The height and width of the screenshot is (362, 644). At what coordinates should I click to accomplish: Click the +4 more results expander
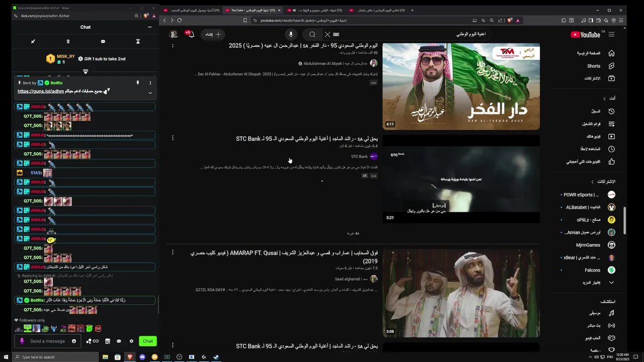click(x=353, y=233)
